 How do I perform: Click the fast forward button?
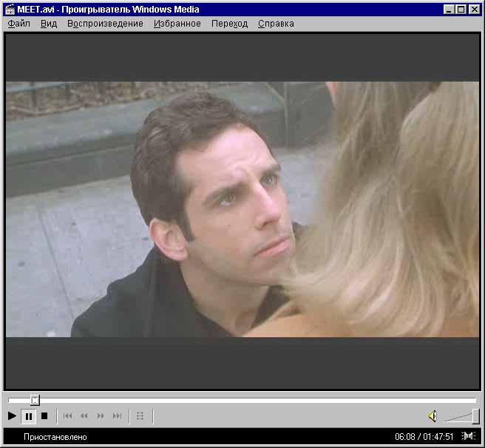[x=101, y=416]
